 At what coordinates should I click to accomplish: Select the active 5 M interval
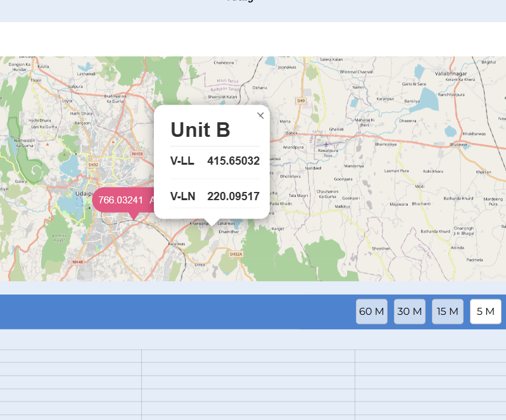(486, 312)
